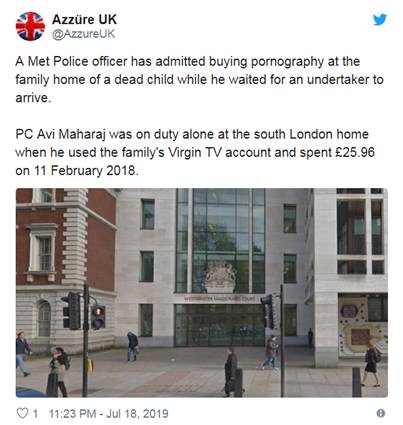Open the attached court building photo
The image size is (403, 425).
pos(202,293)
